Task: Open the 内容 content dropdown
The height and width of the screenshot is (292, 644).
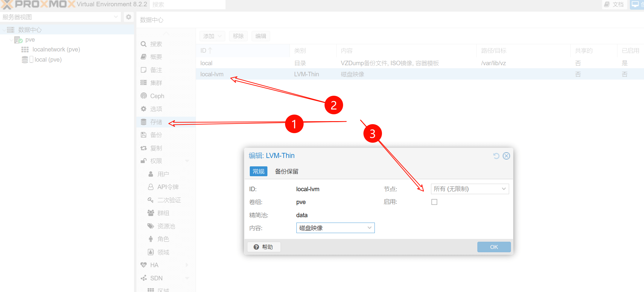Action: pos(336,228)
